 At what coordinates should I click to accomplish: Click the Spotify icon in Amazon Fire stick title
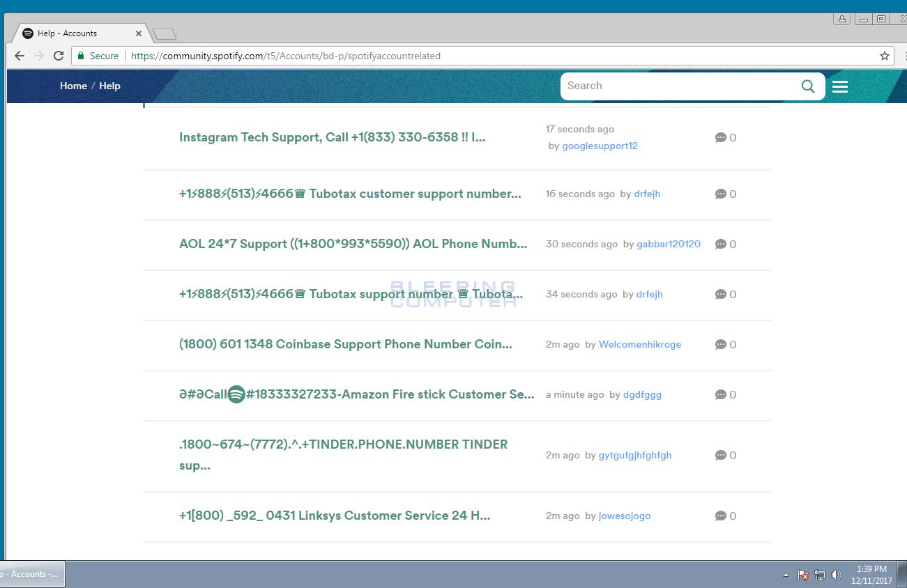236,394
